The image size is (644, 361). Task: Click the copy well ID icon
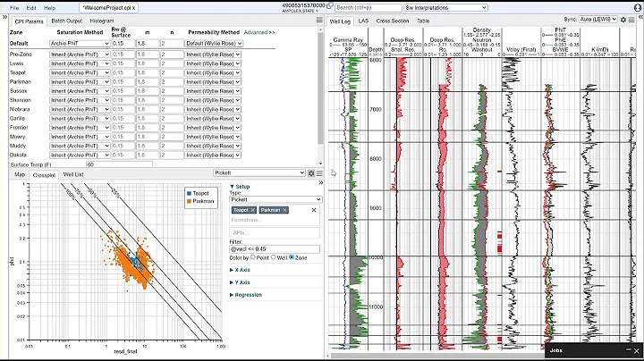click(329, 5)
